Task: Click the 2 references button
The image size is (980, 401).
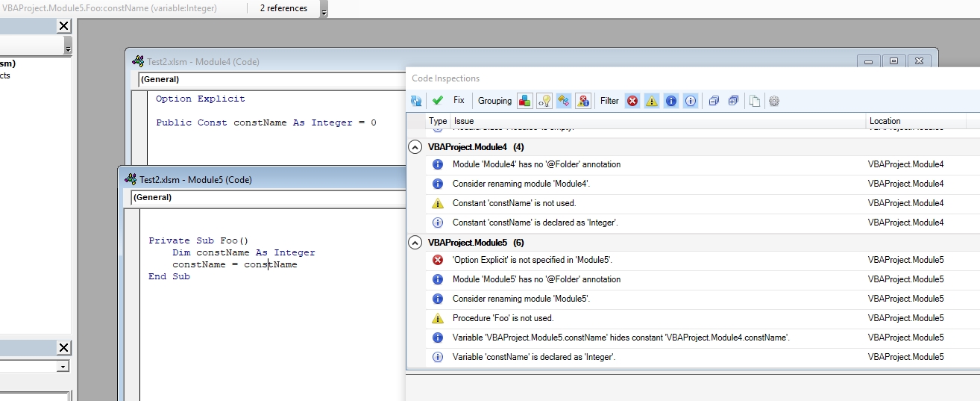Action: tap(283, 8)
